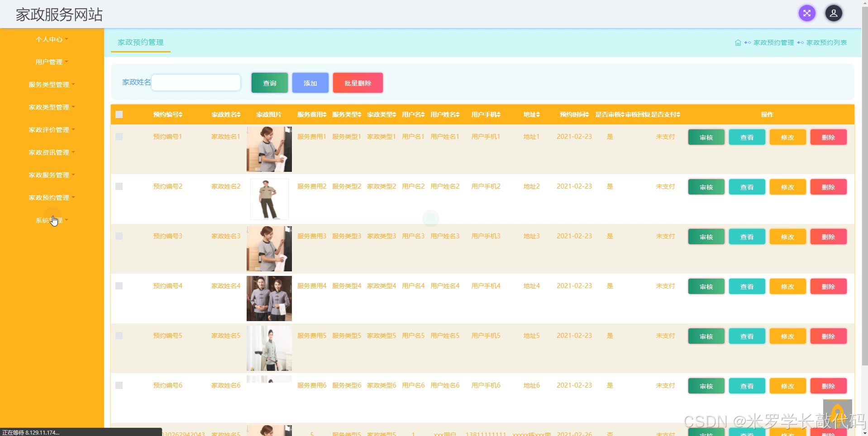The width and height of the screenshot is (868, 436).
Task: Sort by 是否审核 column header
Action: [x=610, y=114]
